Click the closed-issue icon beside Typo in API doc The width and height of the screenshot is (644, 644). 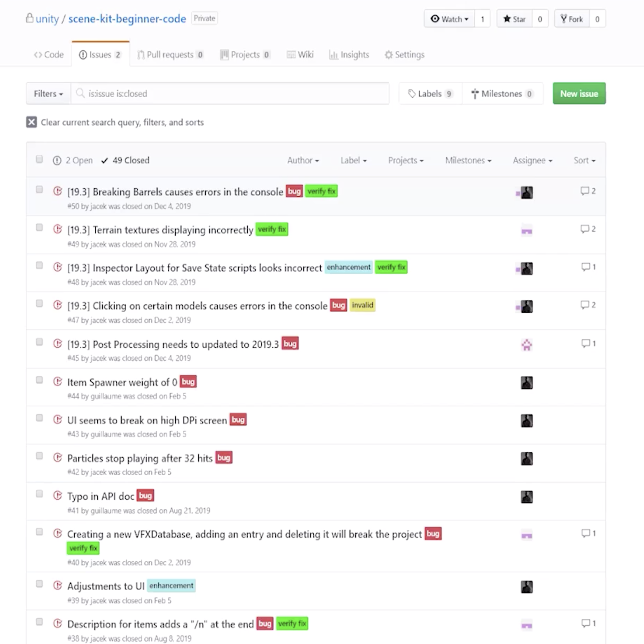57,495
